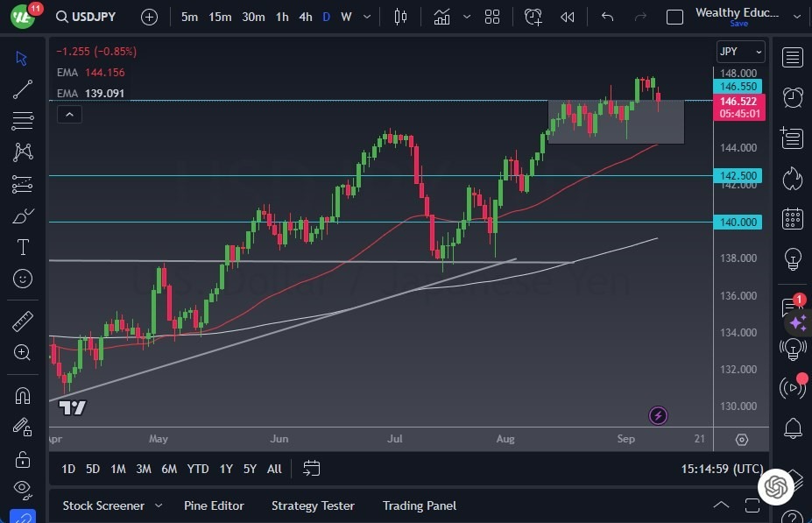Open the Indicators menu
Screen dimensions: 812x523
tap(441, 16)
